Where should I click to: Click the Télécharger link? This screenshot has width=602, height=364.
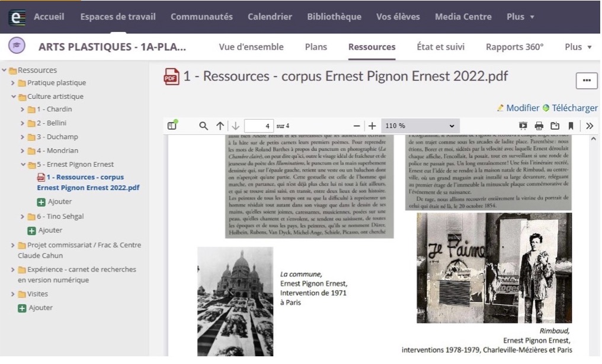574,108
